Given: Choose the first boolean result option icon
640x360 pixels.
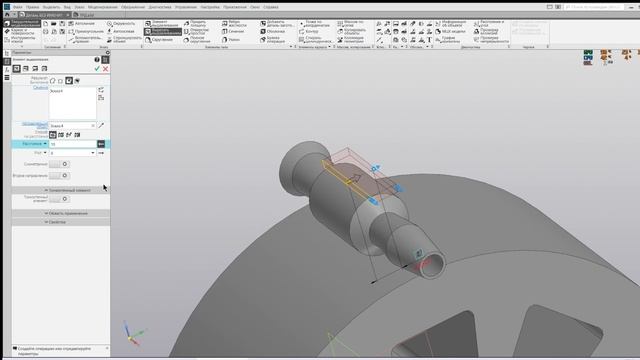Looking at the screenshot, I should (x=53, y=81).
